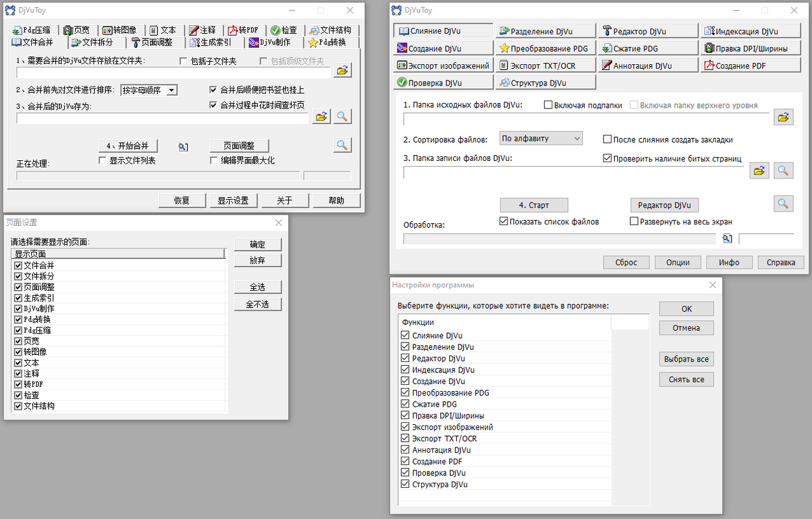Click the magnifier icon right of 页面调整 button

[343, 145]
